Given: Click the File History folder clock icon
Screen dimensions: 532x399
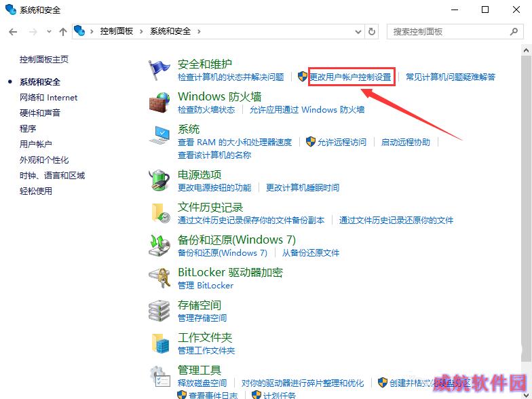Looking at the screenshot, I should [160, 213].
